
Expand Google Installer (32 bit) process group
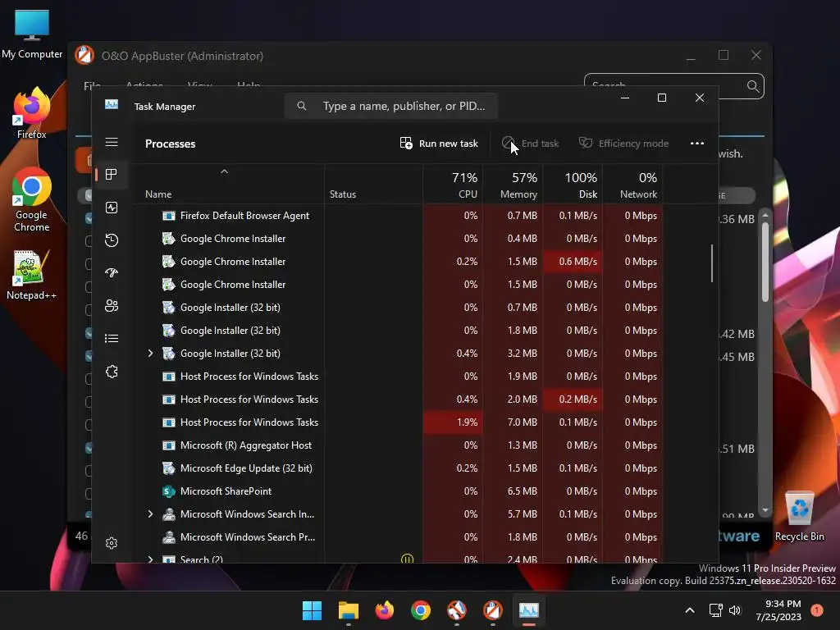coord(151,354)
